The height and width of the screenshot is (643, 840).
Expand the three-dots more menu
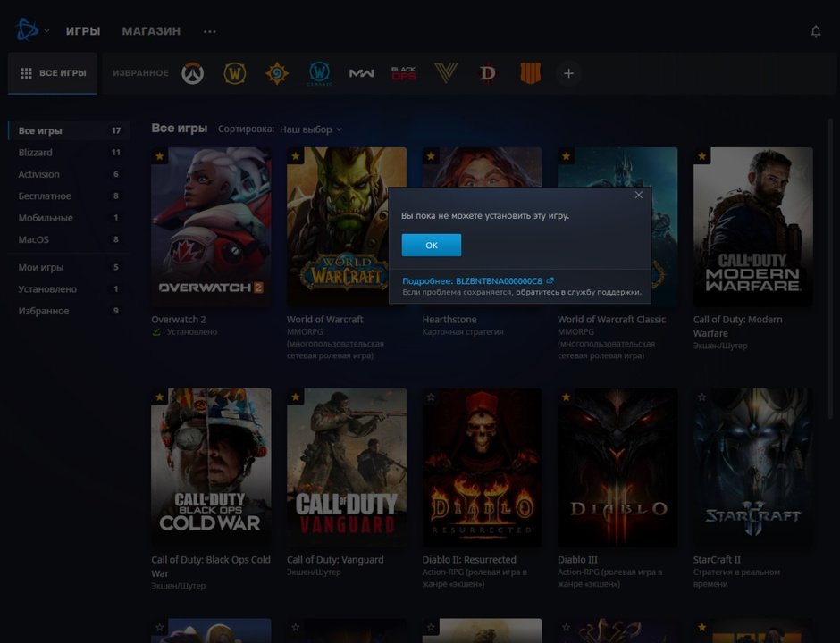(x=209, y=31)
